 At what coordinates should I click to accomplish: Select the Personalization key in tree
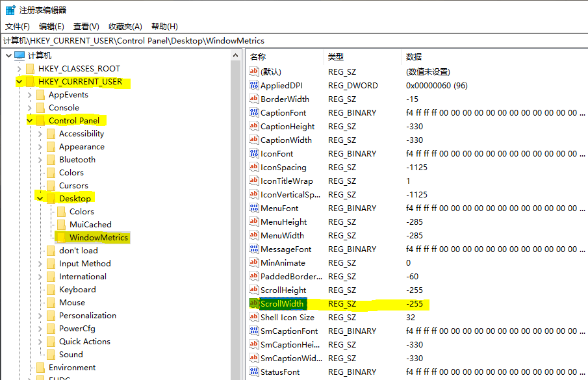(x=87, y=316)
